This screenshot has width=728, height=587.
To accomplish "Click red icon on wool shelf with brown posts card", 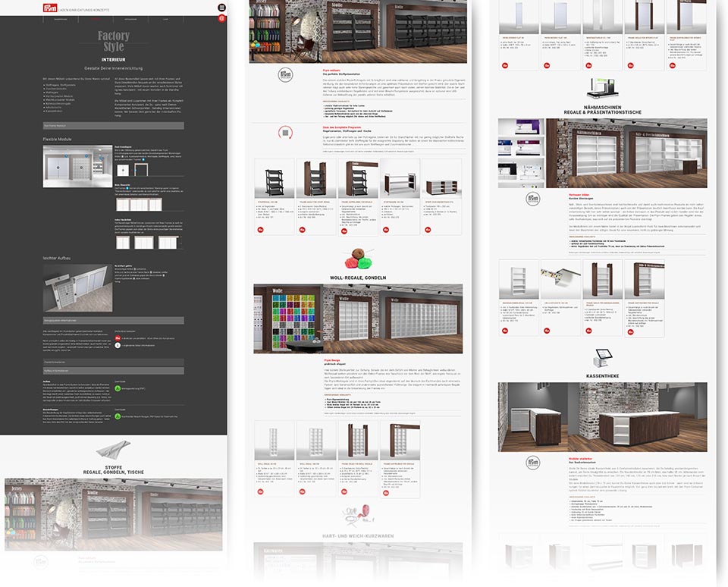I will [344, 491].
